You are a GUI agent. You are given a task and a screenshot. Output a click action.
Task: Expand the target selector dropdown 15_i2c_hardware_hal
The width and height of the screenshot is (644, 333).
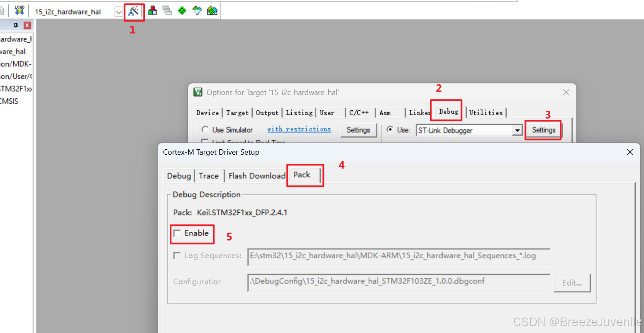[x=119, y=12]
